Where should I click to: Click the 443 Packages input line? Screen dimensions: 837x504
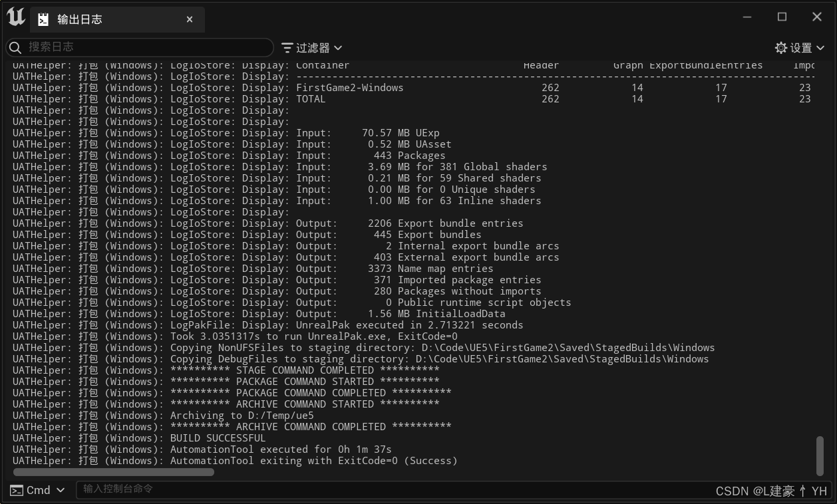click(229, 156)
